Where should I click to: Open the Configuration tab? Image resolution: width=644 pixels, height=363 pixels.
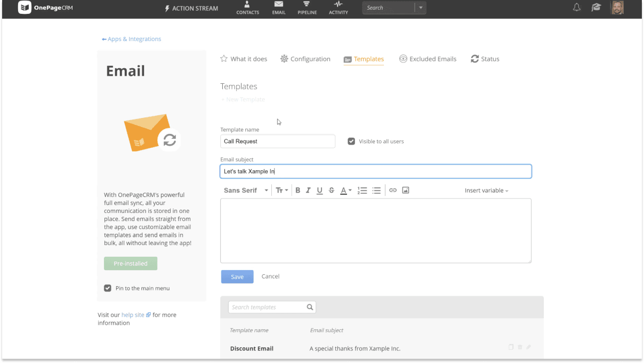tap(305, 59)
